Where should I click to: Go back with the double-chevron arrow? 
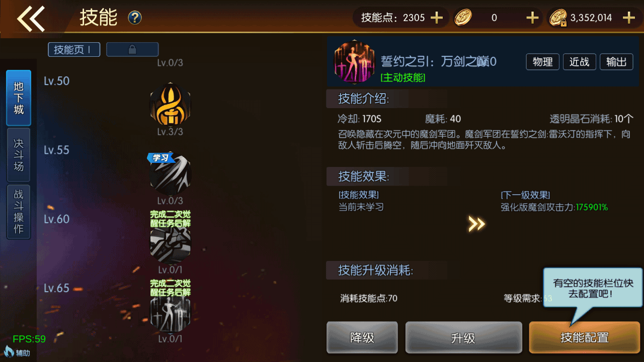[x=31, y=19]
